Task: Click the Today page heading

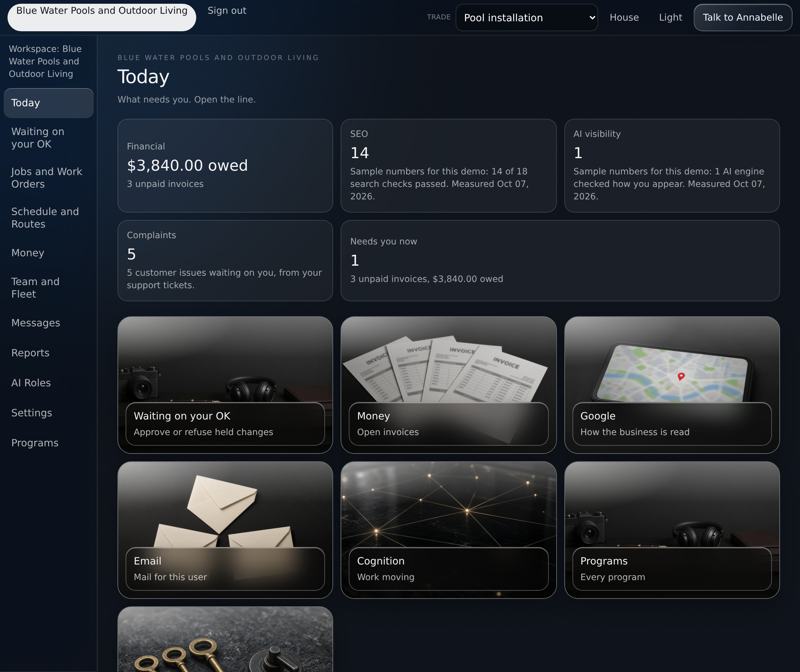Action: (x=143, y=77)
